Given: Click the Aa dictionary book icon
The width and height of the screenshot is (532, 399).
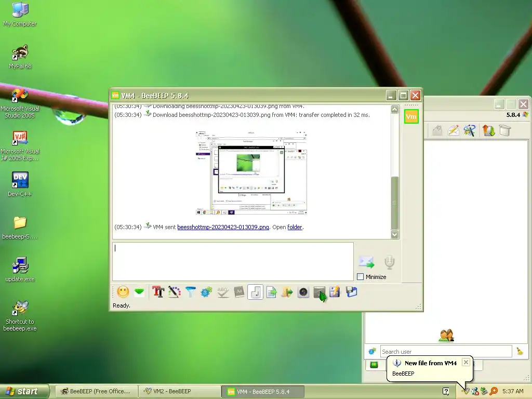Looking at the screenshot, I should coord(239,292).
